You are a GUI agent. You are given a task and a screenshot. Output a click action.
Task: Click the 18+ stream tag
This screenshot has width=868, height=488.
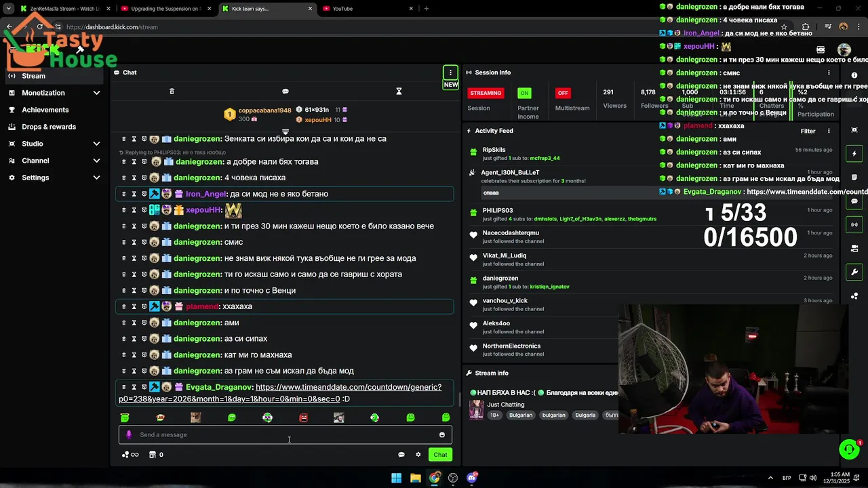[494, 415]
